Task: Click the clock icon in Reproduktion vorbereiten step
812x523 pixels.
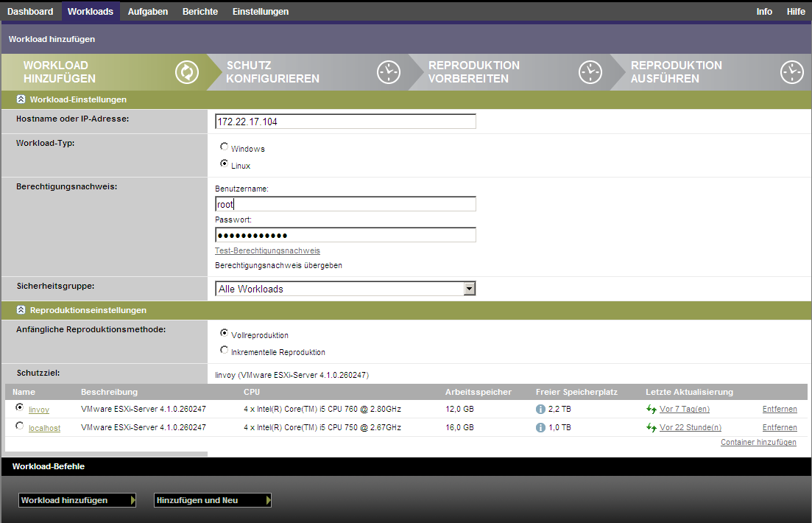Action: [590, 71]
